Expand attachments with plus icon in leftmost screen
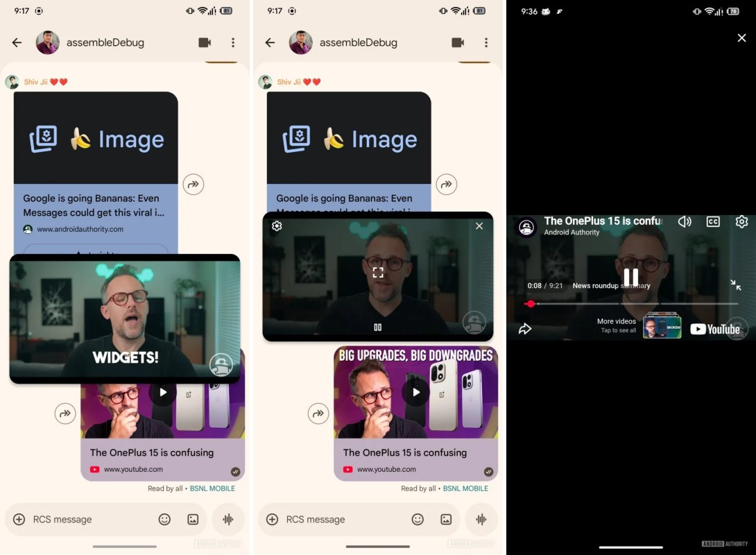This screenshot has height=555, width=756. pos(19,520)
